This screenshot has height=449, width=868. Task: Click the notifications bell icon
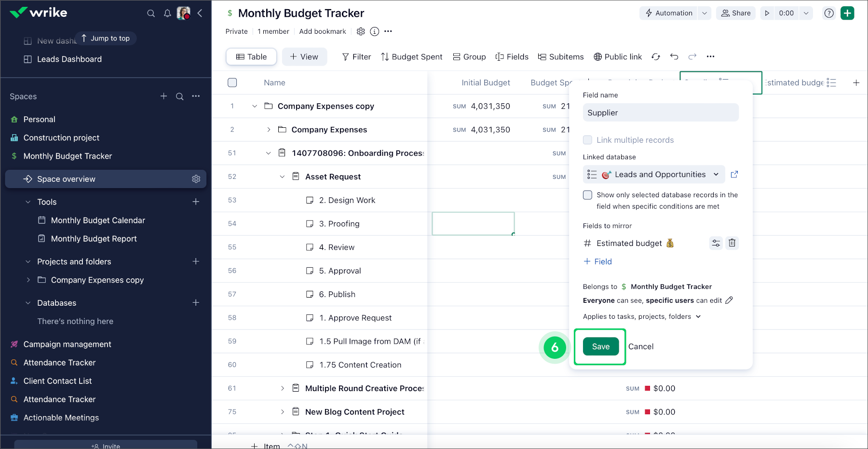[x=167, y=14]
